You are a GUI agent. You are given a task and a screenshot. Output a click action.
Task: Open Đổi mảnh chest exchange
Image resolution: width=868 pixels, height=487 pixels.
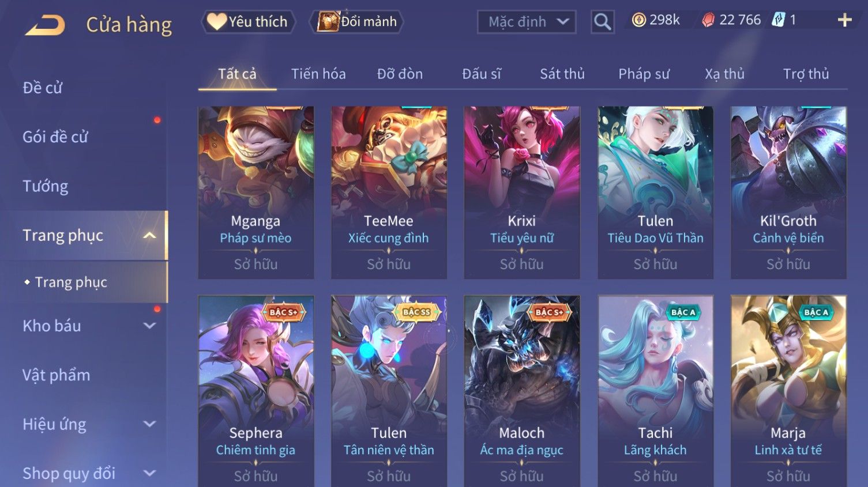[x=356, y=22]
